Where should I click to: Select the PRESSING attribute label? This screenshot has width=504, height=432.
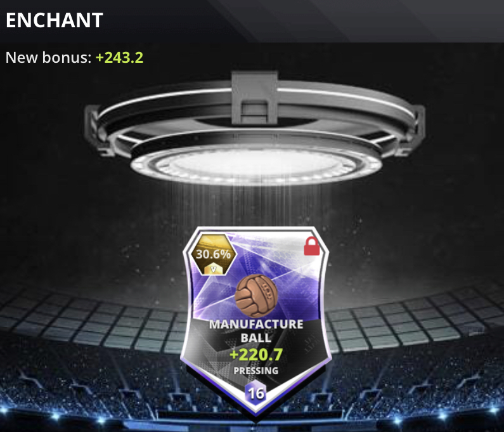pos(256,371)
